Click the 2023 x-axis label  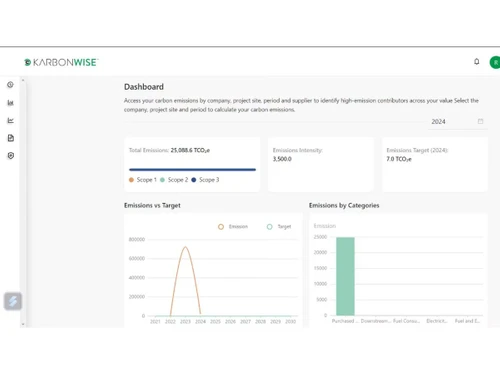click(185, 322)
